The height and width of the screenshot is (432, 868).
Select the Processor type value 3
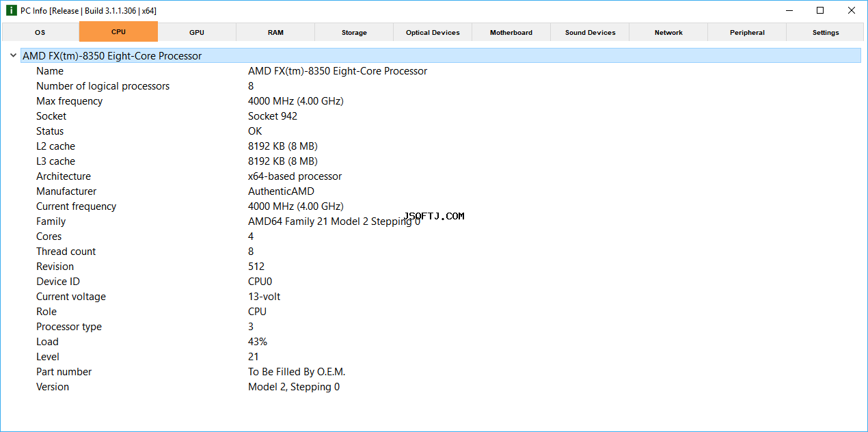point(251,327)
